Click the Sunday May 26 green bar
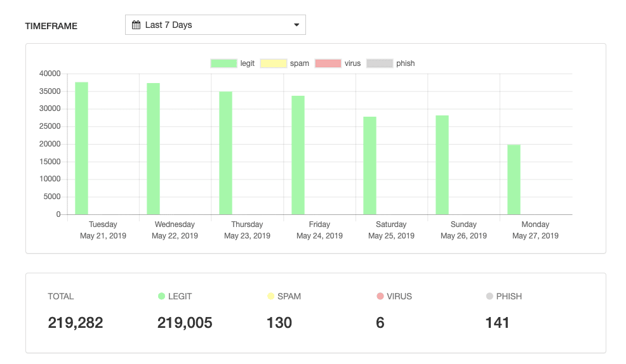Viewport: 626px width, 364px height. click(442, 165)
